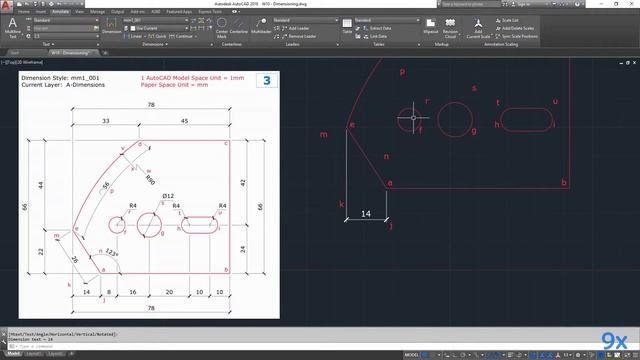Click Link Data in Tables panel
Screen dimensions: 640x360
tap(375, 36)
